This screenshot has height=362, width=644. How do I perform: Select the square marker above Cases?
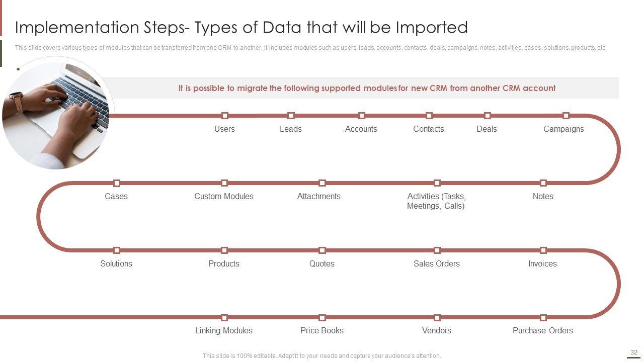pos(117,183)
